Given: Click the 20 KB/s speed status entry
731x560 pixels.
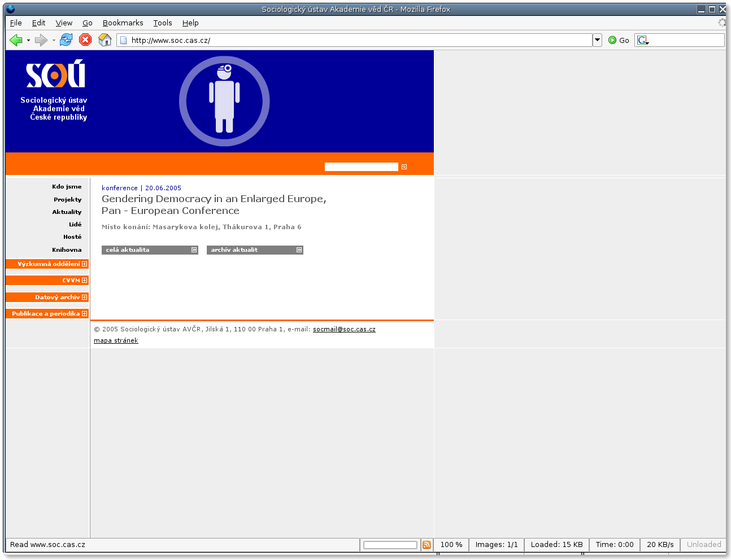Looking at the screenshot, I should [660, 545].
